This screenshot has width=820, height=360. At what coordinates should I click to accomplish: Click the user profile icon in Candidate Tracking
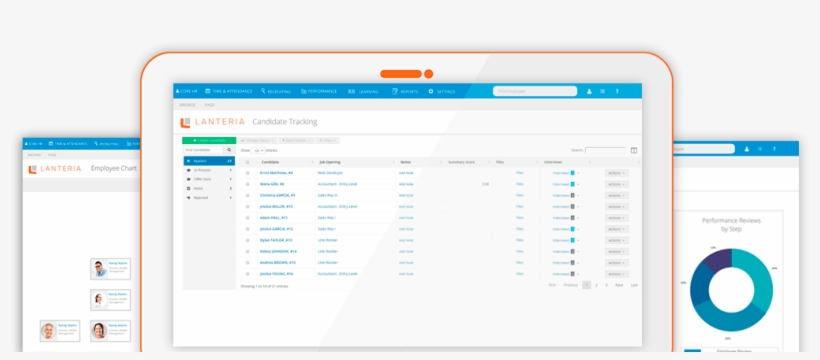589,91
